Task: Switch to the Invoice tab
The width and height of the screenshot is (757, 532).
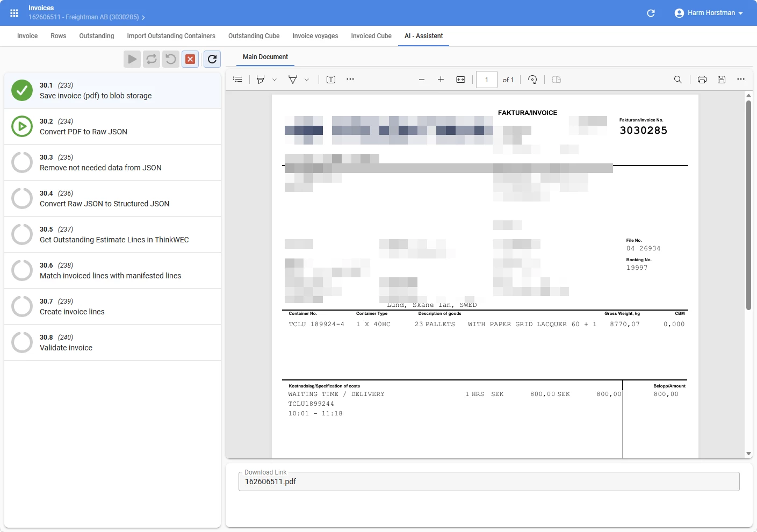Action: [27, 36]
